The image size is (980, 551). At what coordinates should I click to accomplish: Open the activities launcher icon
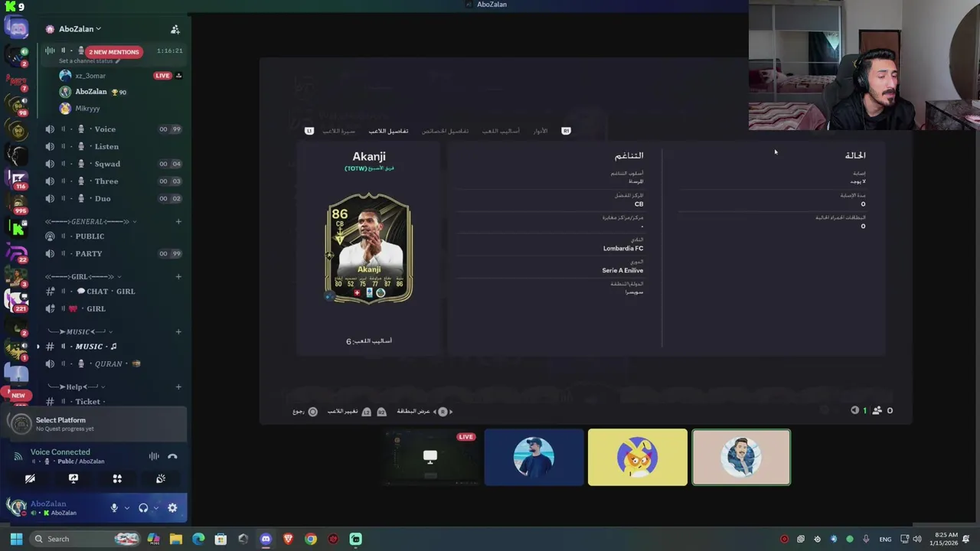click(x=117, y=478)
